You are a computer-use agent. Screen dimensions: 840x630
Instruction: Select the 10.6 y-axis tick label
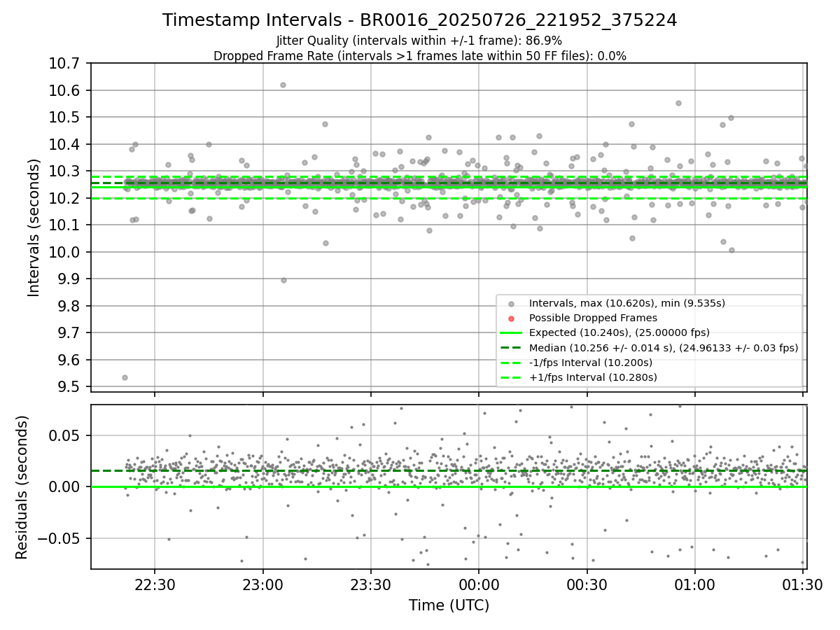[x=66, y=90]
